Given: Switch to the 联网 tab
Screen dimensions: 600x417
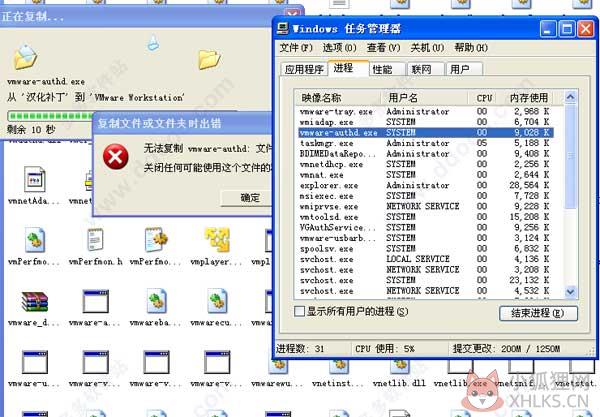Looking at the screenshot, I should 425,69.
